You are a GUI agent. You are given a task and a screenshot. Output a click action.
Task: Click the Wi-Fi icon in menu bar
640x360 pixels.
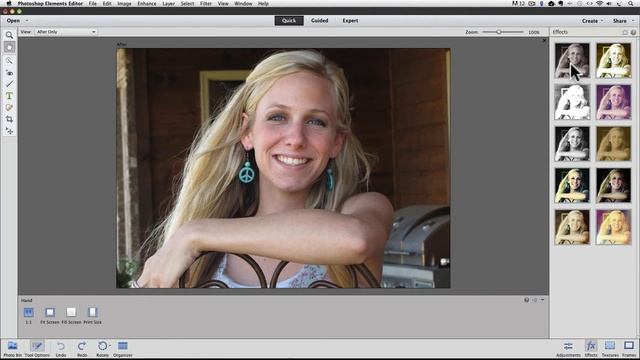600,3
